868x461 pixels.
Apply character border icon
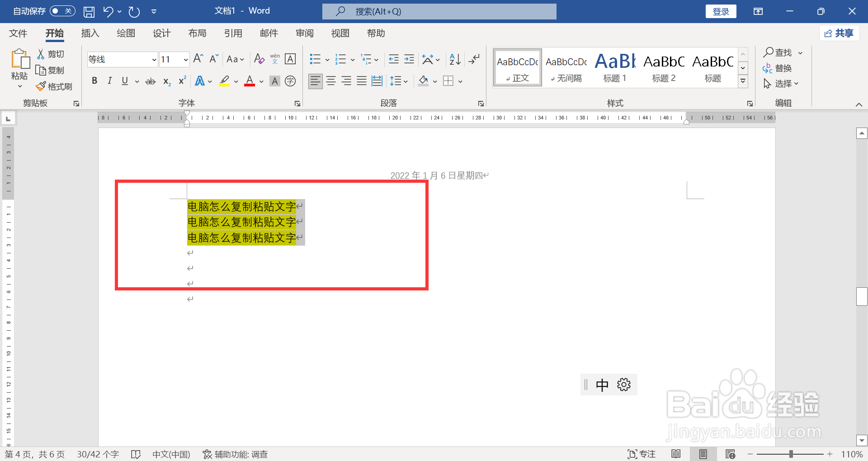[x=290, y=59]
